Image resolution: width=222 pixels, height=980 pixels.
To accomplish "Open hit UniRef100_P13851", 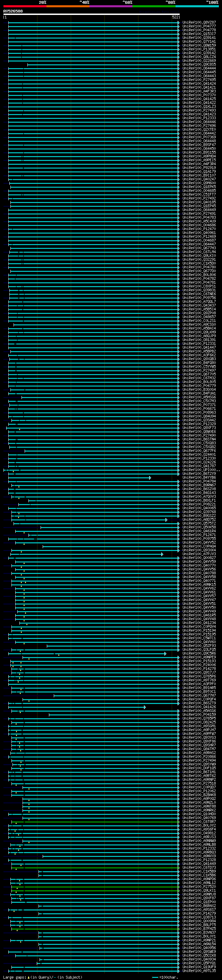I will pos(199,49).
